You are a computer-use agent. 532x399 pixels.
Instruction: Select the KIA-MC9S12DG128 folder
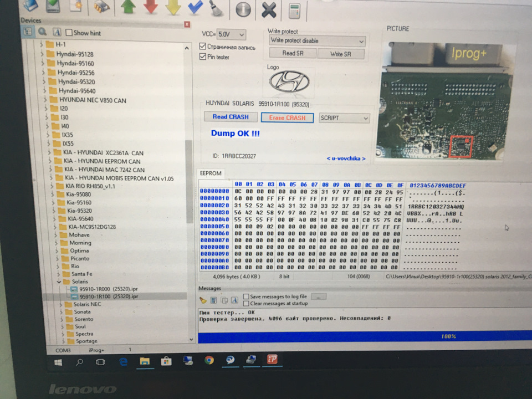tap(92, 227)
